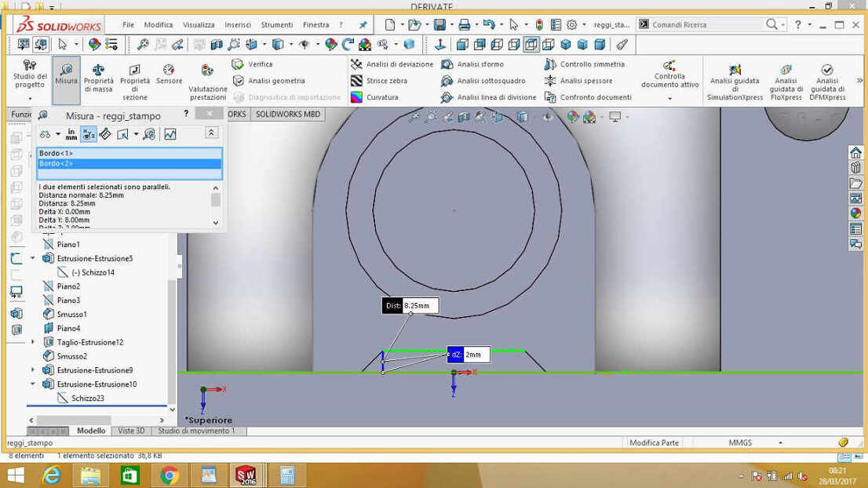Screen dimensions: 868x488
Task: Click the Sensore tool
Action: 169,74
